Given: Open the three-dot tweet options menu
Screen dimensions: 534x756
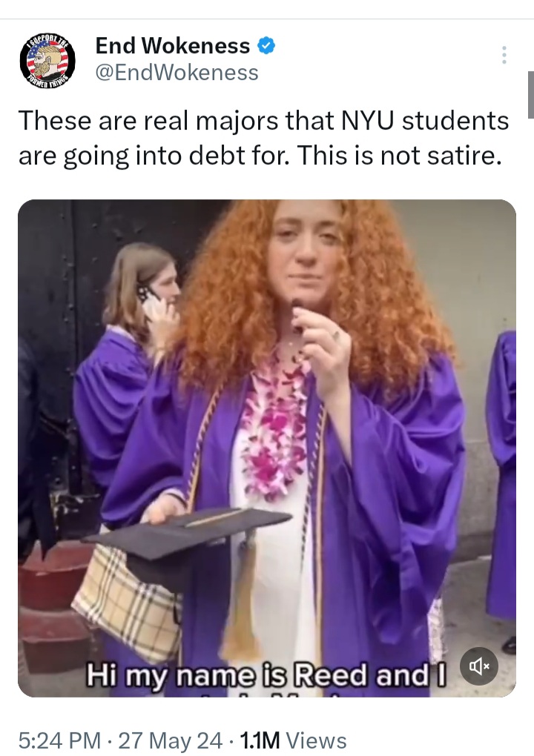Looking at the screenshot, I should [x=504, y=55].
